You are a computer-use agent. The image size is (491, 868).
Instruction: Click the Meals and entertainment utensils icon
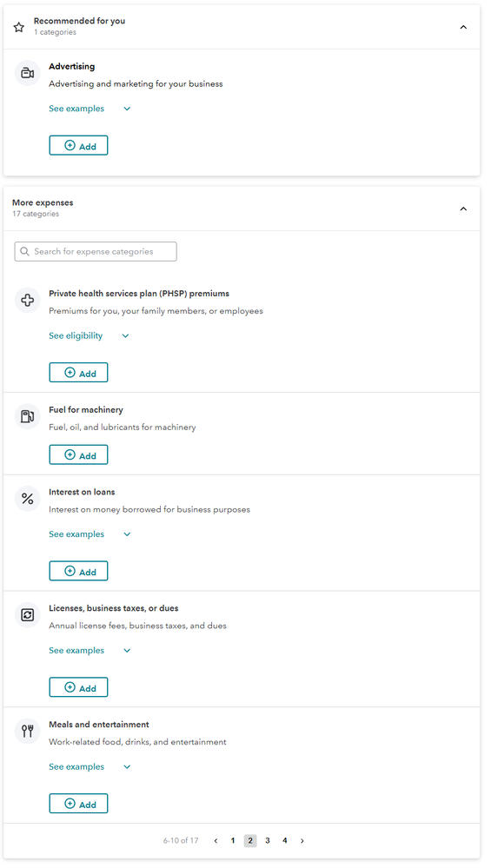[x=27, y=732]
